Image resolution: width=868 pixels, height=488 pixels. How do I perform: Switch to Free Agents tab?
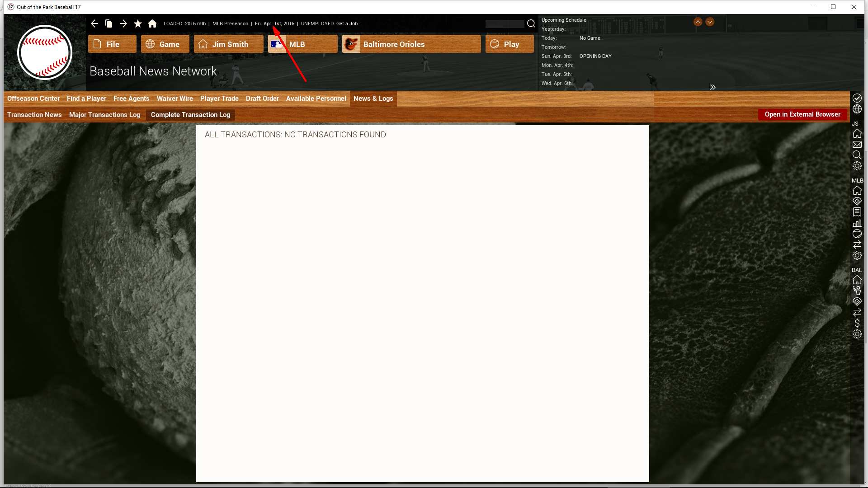(x=131, y=99)
